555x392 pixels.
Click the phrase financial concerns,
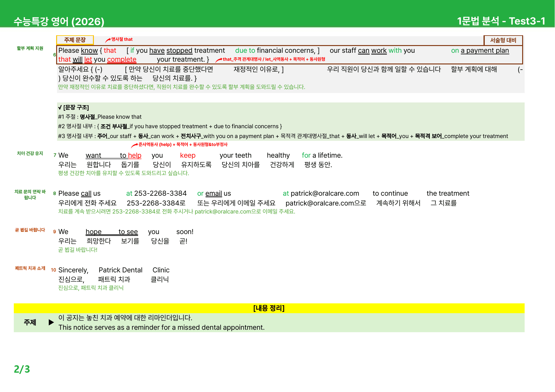286,51
